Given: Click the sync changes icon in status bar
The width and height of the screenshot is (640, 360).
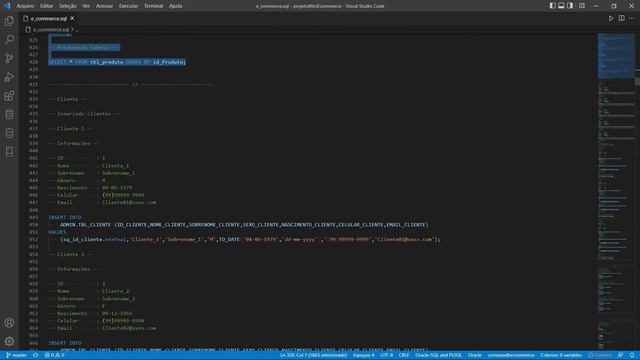Looking at the screenshot, I should tap(36, 356).
